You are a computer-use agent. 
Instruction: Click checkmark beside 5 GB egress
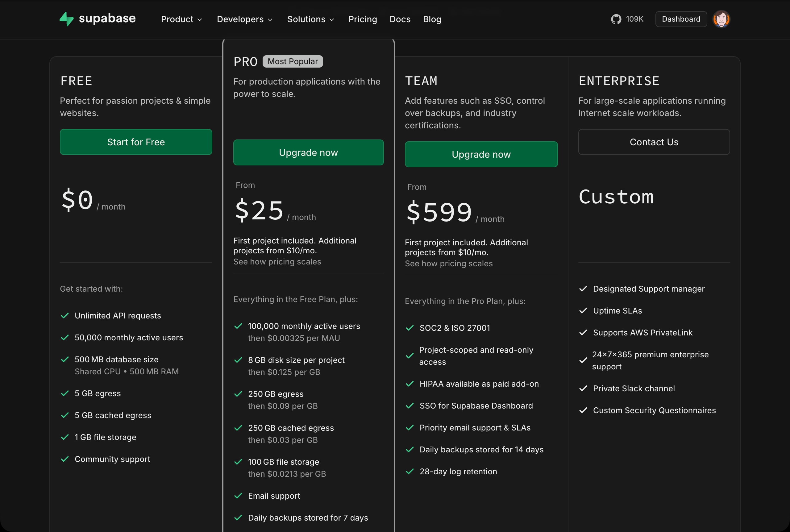coord(65,393)
